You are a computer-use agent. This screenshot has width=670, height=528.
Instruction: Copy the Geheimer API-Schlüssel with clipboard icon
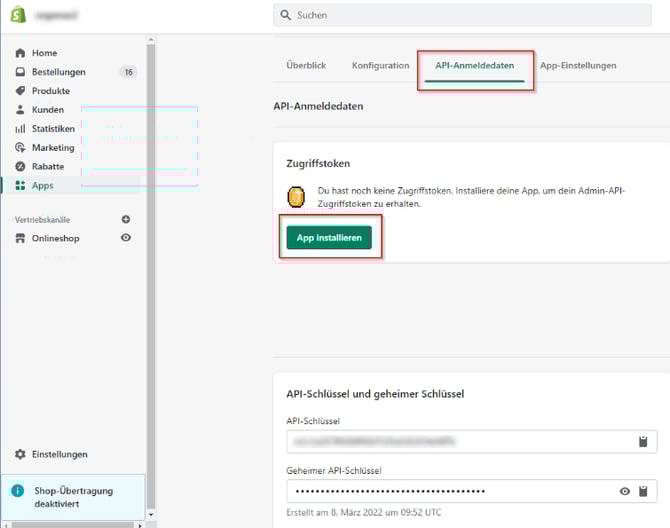[x=643, y=491]
